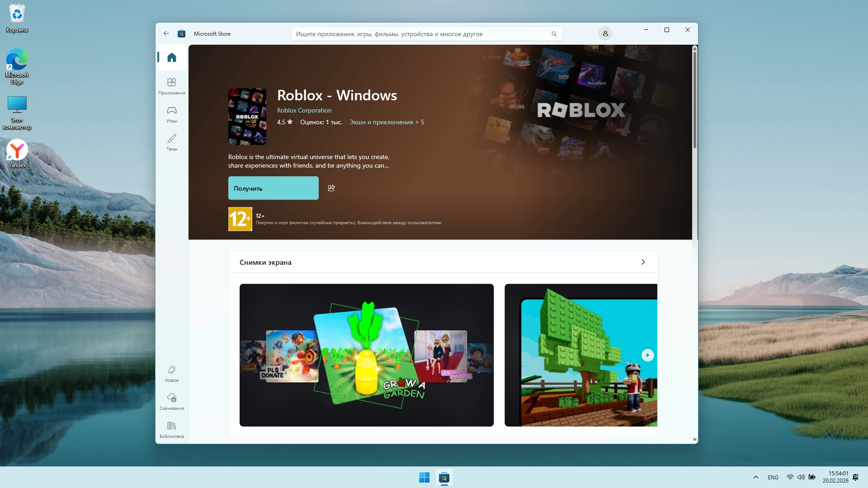Open Экшн и приключения category link
Viewport: 868px width, 488px height.
pos(381,122)
